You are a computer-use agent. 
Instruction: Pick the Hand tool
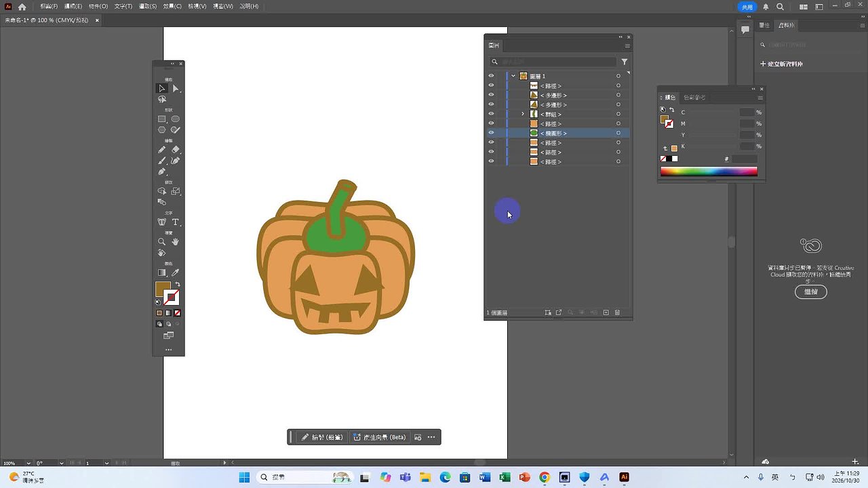point(176,242)
